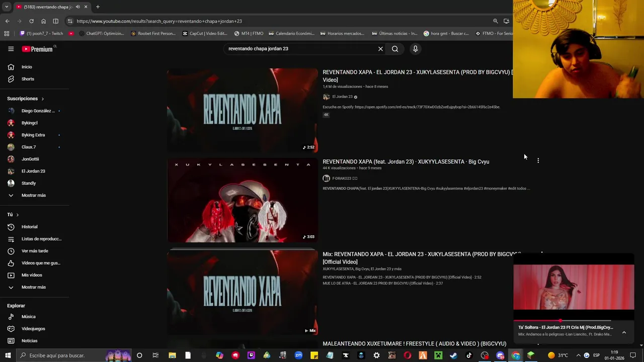Toggle the browser split view button
Screen dimensions: 644x362
pyautogui.click(x=55, y=21)
